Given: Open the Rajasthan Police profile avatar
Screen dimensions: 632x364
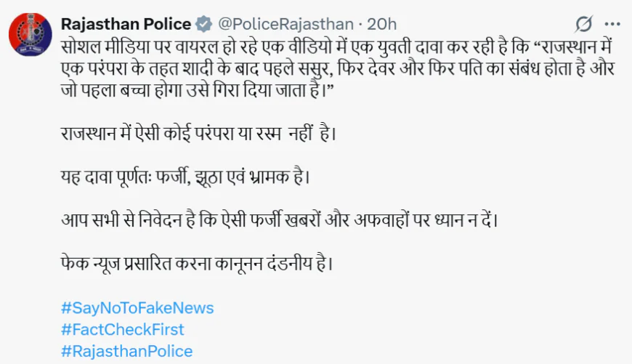Looking at the screenshot, I should pos(30,33).
